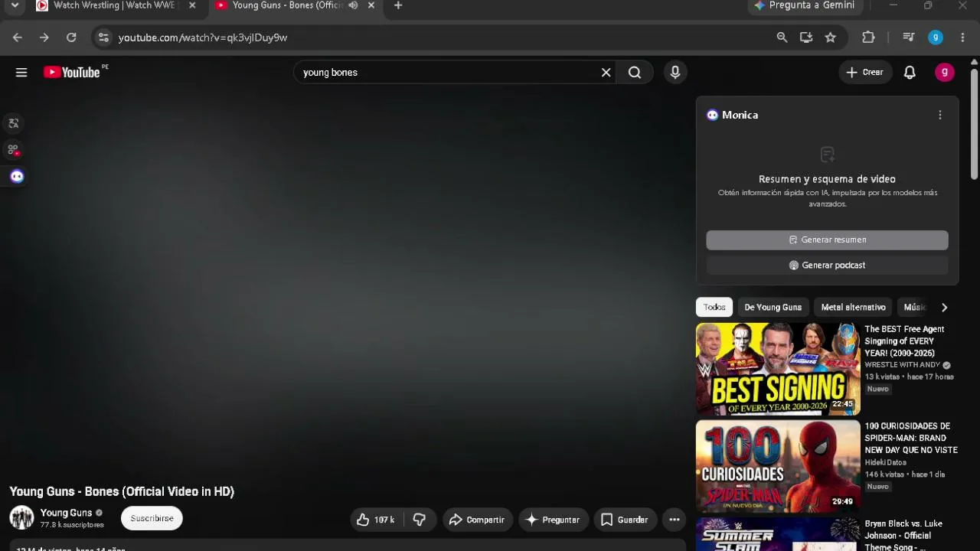The image size is (980, 551).
Task: Open the BEST SIGNING video thumbnail
Action: pyautogui.click(x=778, y=369)
